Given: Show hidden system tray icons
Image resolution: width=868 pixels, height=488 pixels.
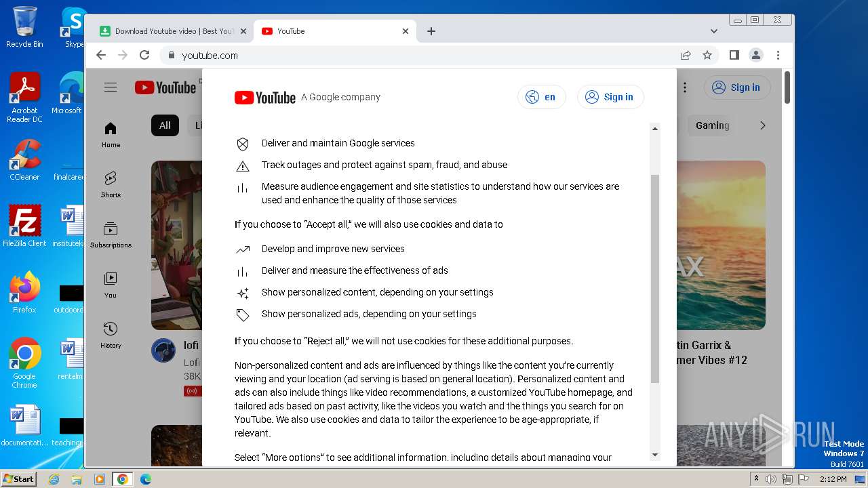Looking at the screenshot, I should click(x=756, y=479).
